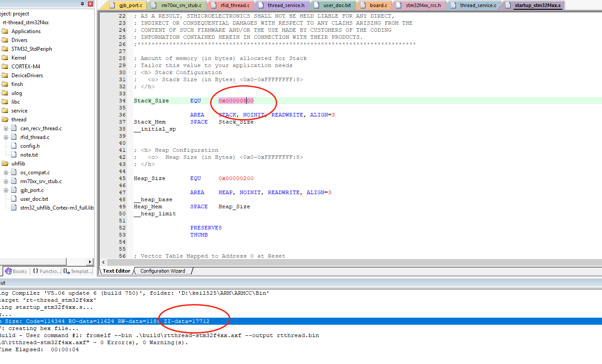Expand os_compat.c node in project tree
602x364 pixels.
tap(6, 173)
